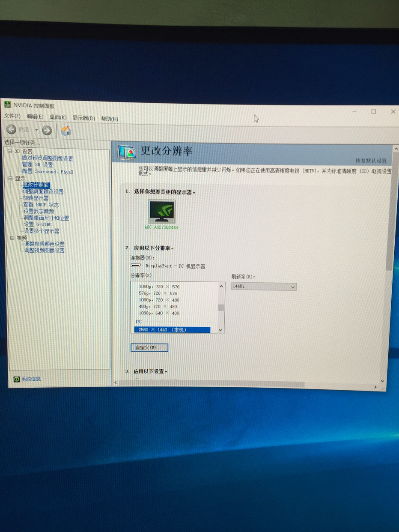
Task: Click the DisplayPort connector icon
Action: (x=135, y=266)
